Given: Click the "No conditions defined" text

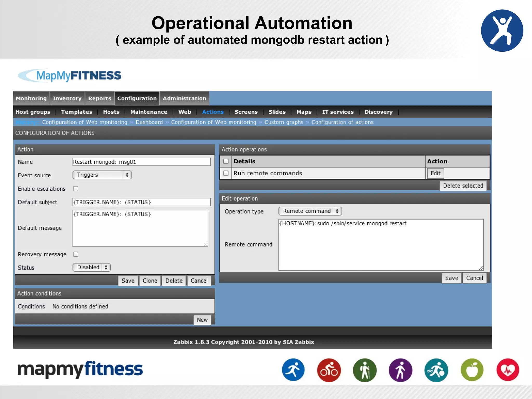Looking at the screenshot, I should (80, 306).
